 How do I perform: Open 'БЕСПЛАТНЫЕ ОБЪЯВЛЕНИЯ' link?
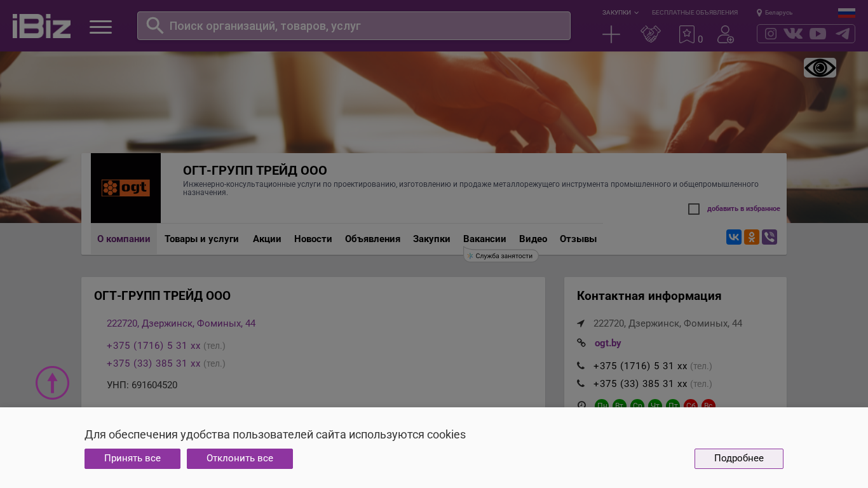click(x=695, y=13)
